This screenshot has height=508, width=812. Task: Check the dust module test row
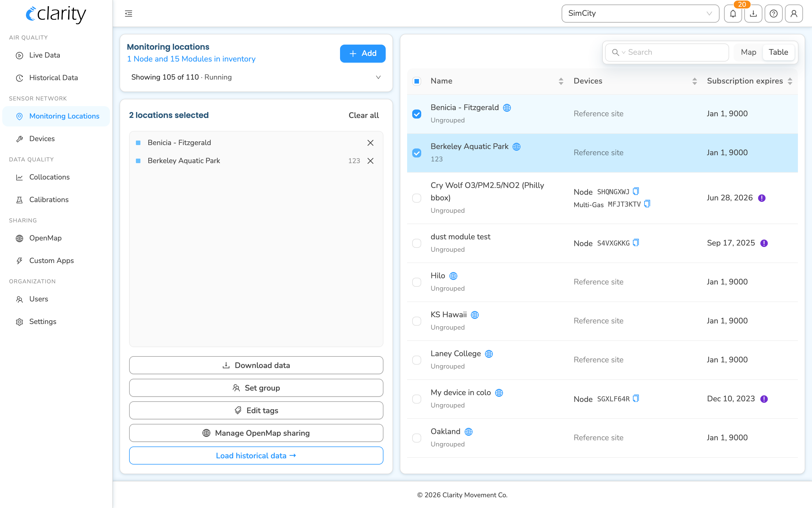click(417, 243)
